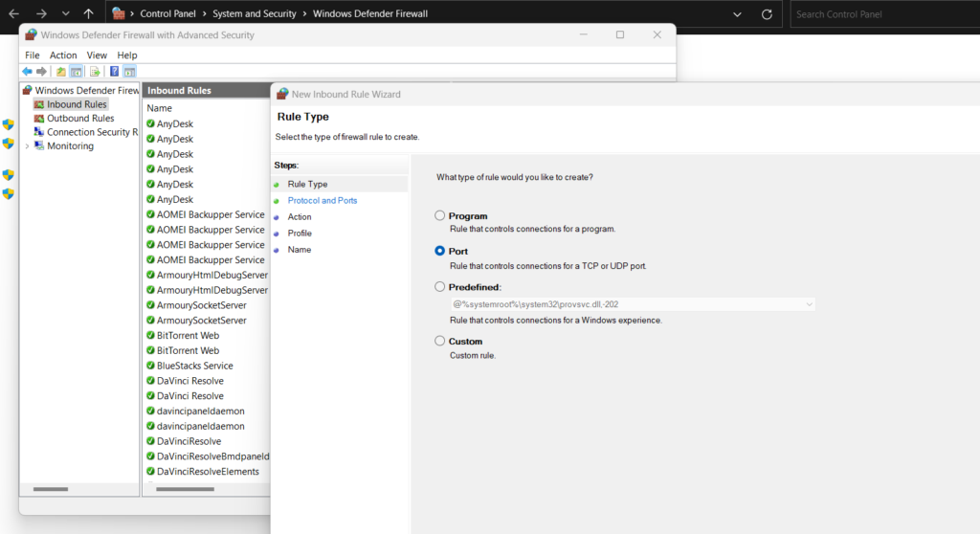The image size is (980, 534).
Task: Go forward using the Control Panel forward arrow
Action: coord(41,13)
